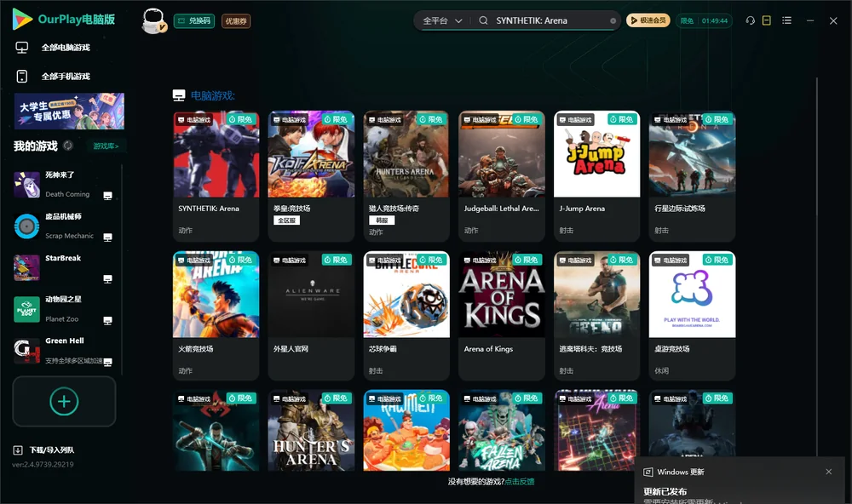Open customer service headset icon

tap(751, 20)
